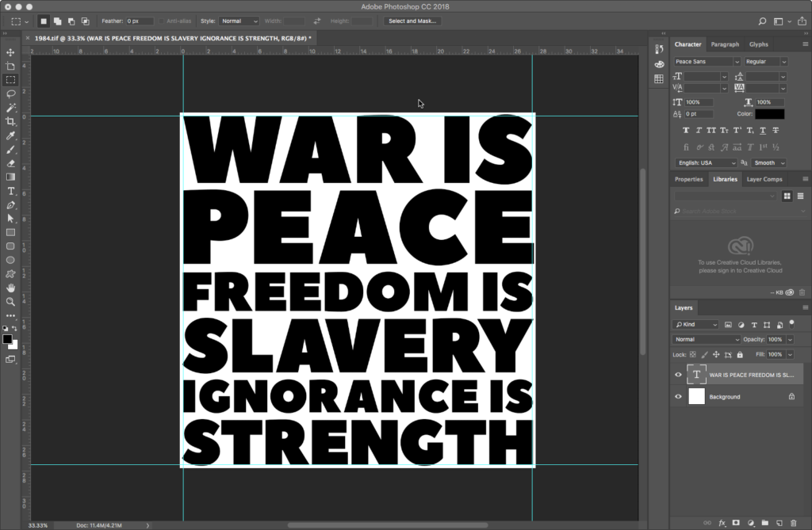Hide the Background layer visibility eye
The image size is (812, 530).
point(678,397)
